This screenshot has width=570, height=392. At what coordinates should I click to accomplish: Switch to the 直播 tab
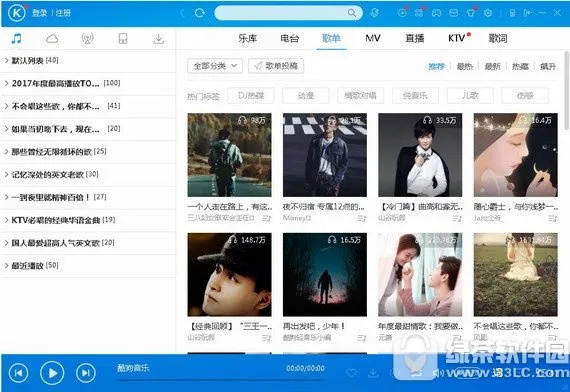coord(415,38)
